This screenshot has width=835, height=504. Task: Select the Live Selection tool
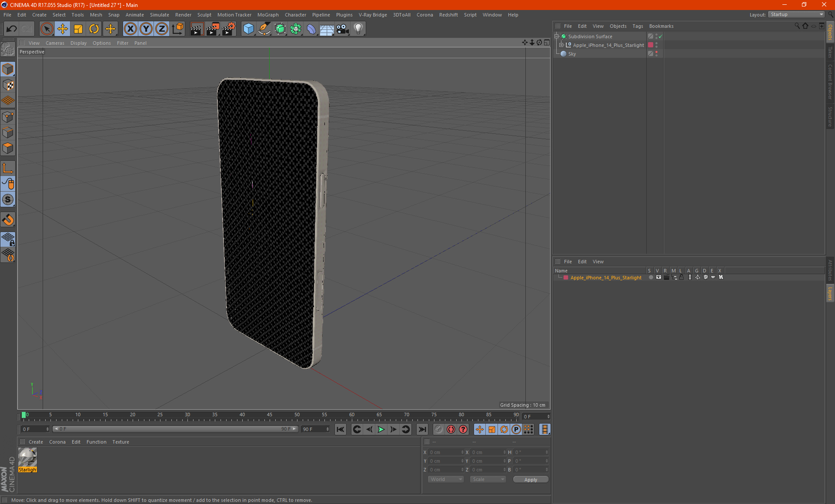(x=47, y=29)
